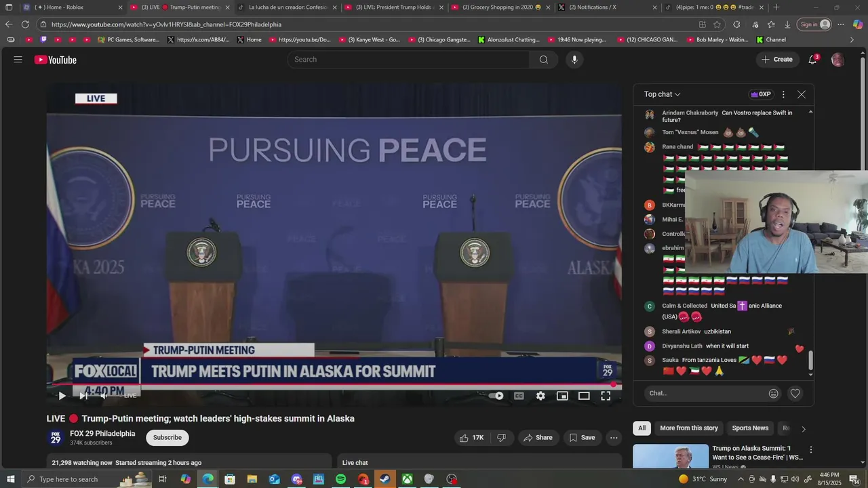Select 'More from this story' chip
Screen dimensions: 868x488
click(x=688, y=428)
